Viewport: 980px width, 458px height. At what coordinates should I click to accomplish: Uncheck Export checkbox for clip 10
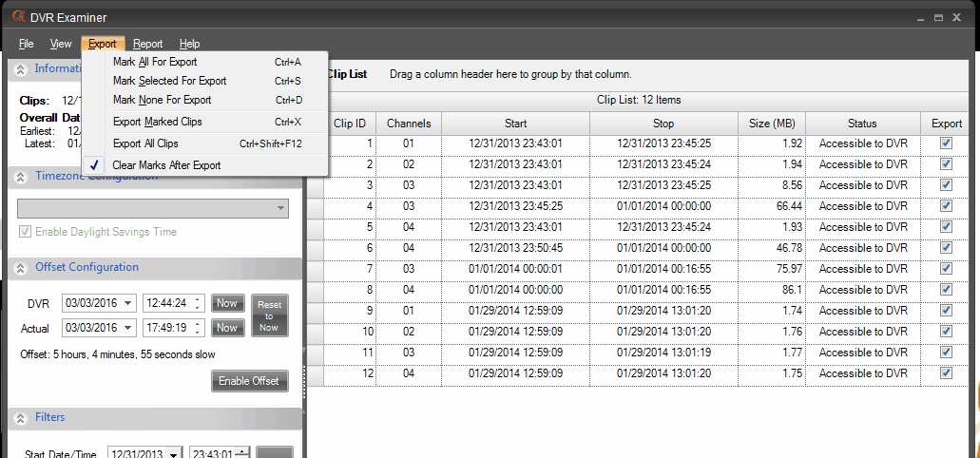[x=946, y=332]
